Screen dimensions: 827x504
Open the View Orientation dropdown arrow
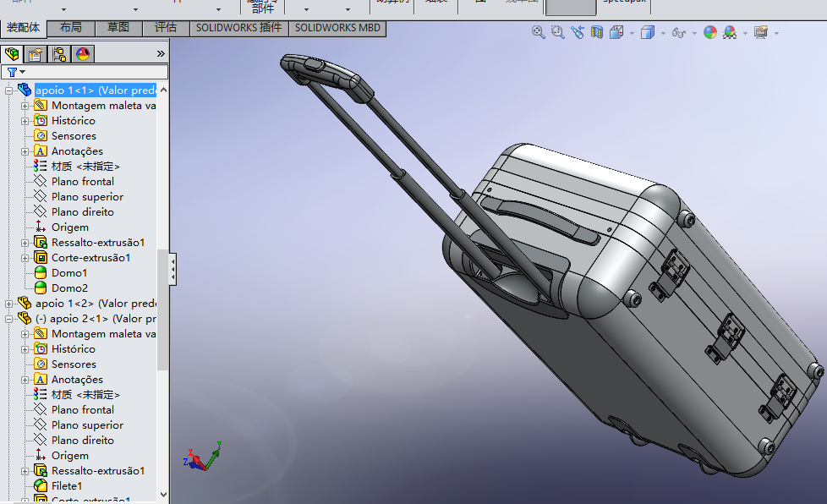pos(632,33)
